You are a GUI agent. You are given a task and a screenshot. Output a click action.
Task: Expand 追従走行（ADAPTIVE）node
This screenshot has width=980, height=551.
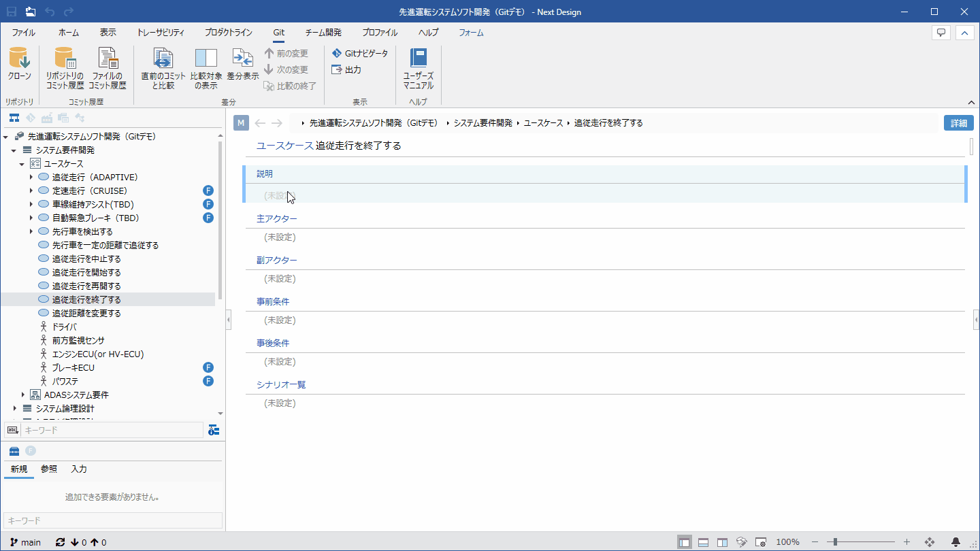pyautogui.click(x=31, y=177)
